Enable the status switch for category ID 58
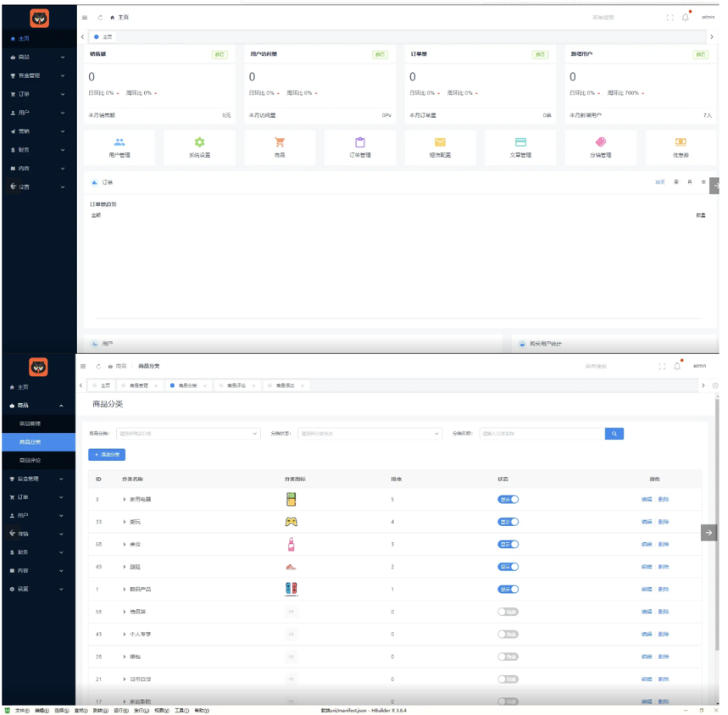This screenshot has width=728, height=715. click(508, 612)
